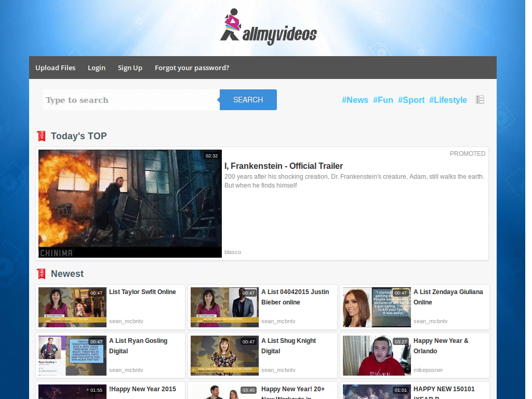Click the SEARCH button
This screenshot has width=532, height=399.
click(248, 100)
